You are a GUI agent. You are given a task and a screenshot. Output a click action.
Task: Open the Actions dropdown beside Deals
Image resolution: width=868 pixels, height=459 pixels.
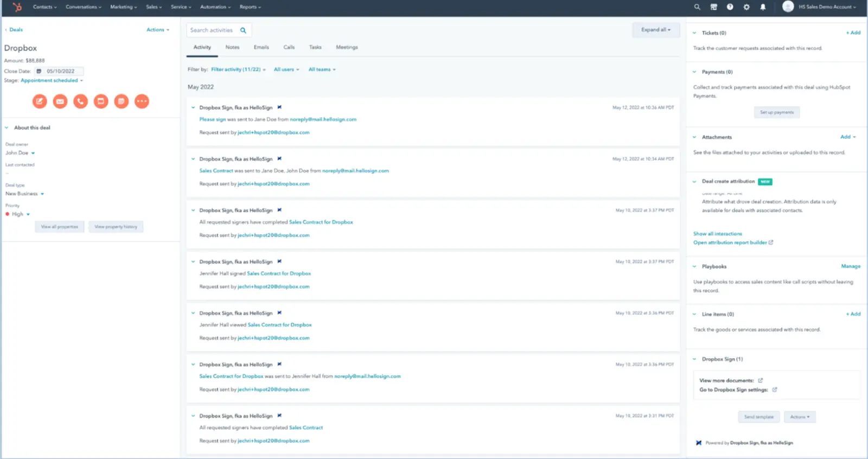click(158, 30)
